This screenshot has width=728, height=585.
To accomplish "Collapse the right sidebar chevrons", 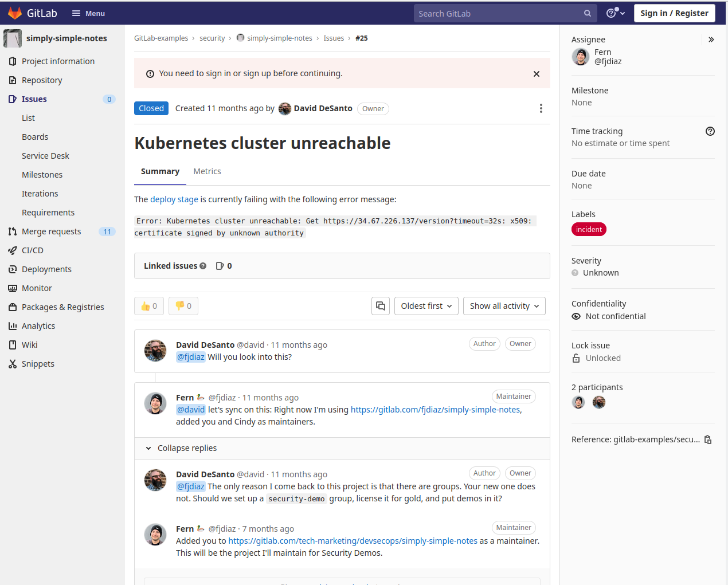I will coord(711,40).
